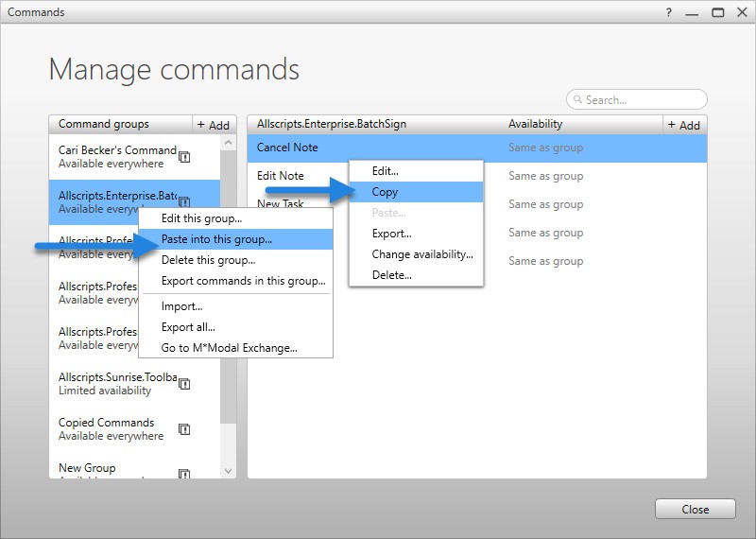Select Delete this group option
The image size is (756, 539).
(x=208, y=260)
